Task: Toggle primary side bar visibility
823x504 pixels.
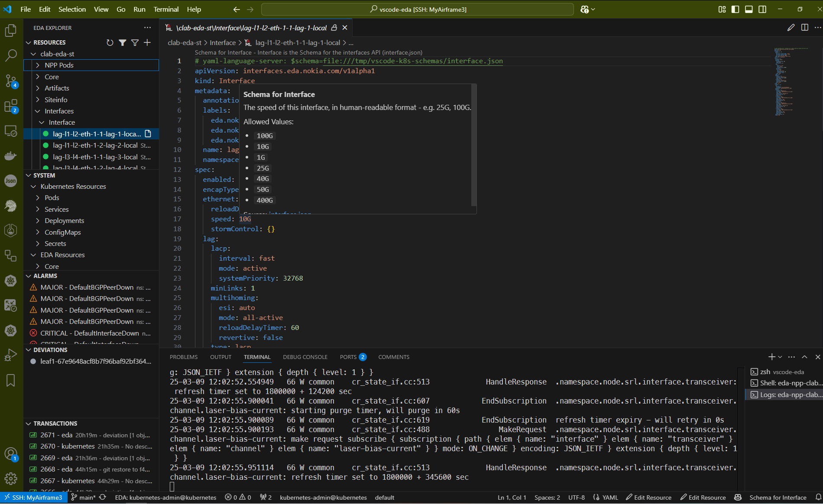Action: (736, 9)
